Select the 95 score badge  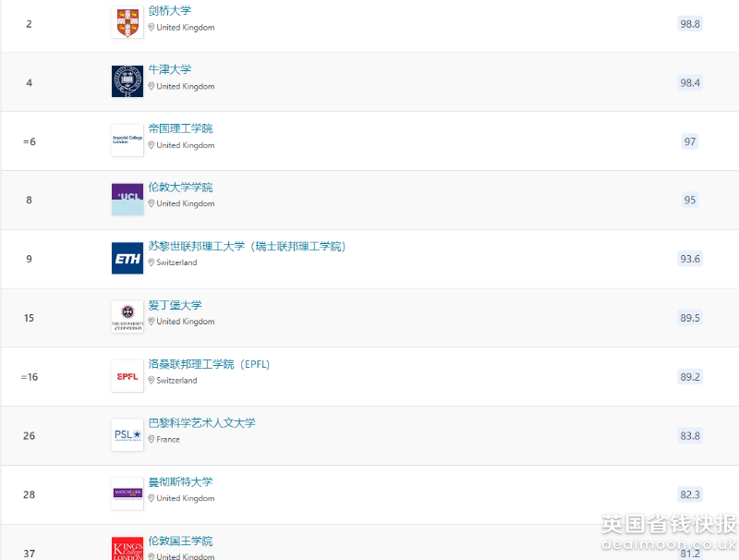[x=690, y=200]
